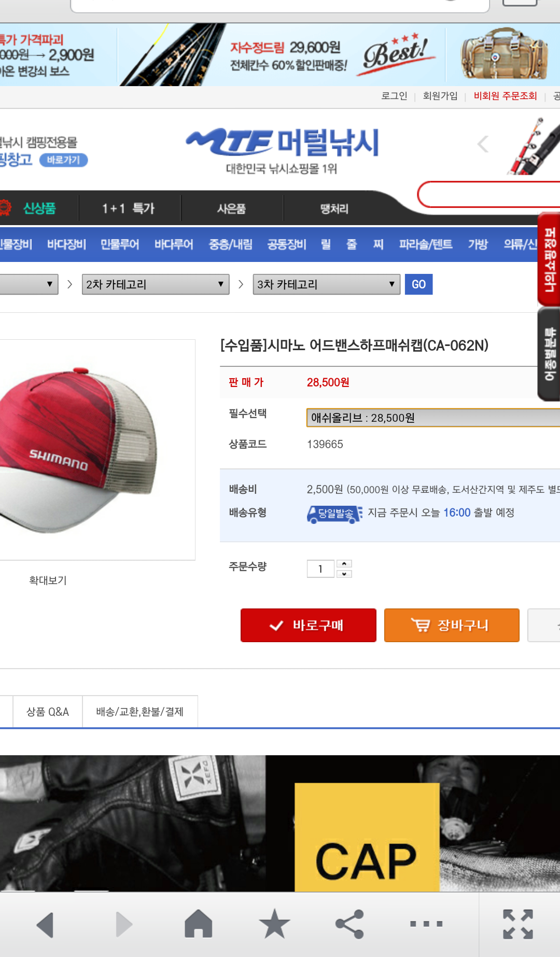Open the 찌 category
This screenshot has width=560, height=957.
click(379, 244)
